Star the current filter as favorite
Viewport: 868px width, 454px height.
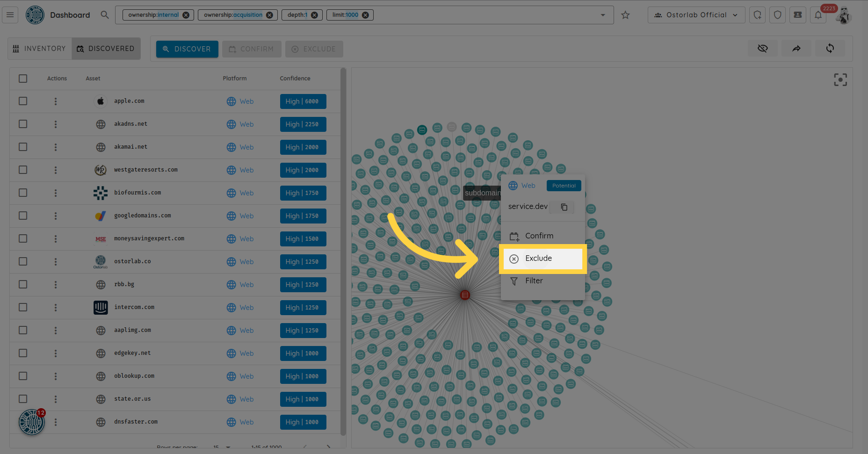click(x=625, y=15)
